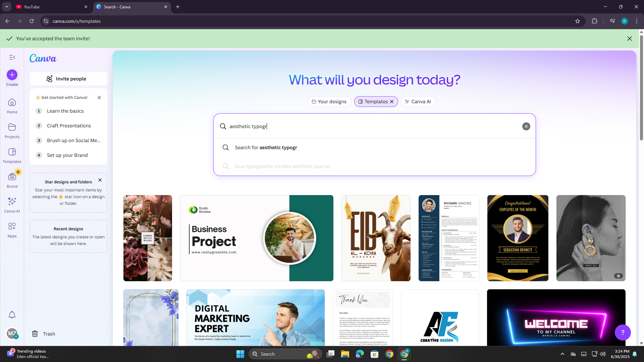Select the Your designs filter chip

329,102
